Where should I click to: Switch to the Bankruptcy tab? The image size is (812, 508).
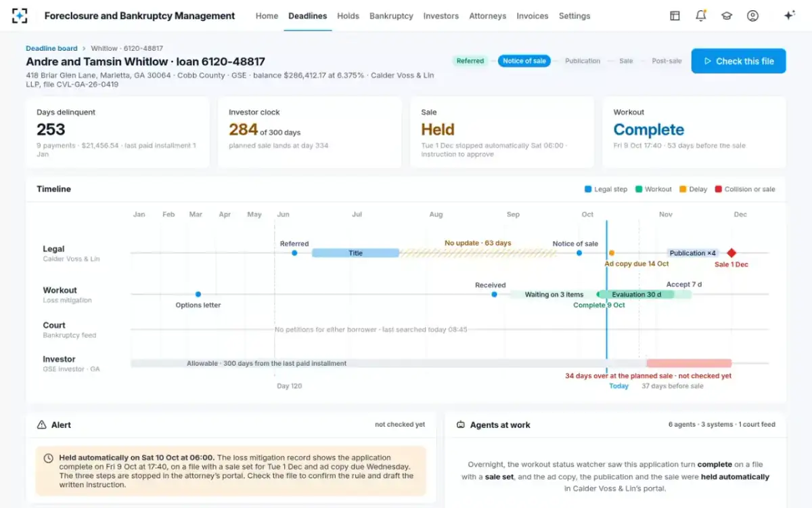coord(391,16)
